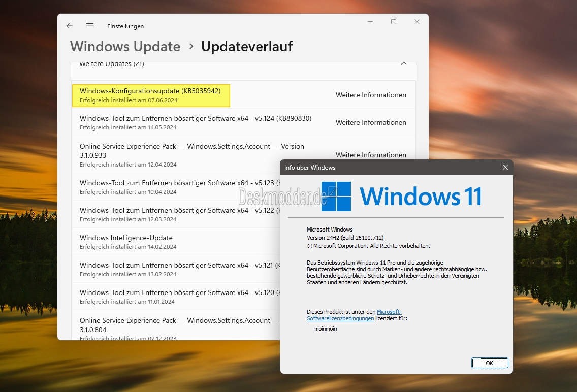Select the removal tool v5.124 entry

coord(243,122)
